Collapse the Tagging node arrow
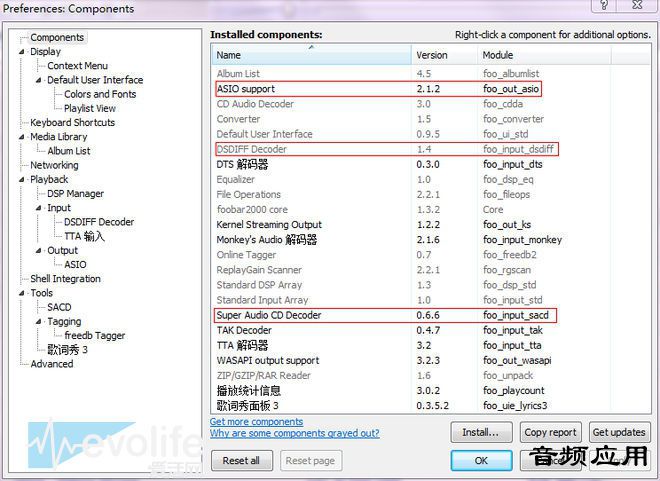Image resolution: width=660 pixels, height=481 pixels. click(x=38, y=322)
